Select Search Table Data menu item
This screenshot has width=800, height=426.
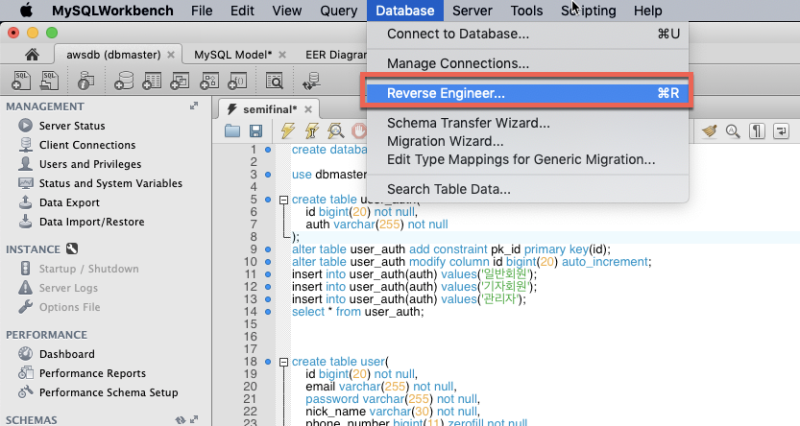tap(528, 189)
